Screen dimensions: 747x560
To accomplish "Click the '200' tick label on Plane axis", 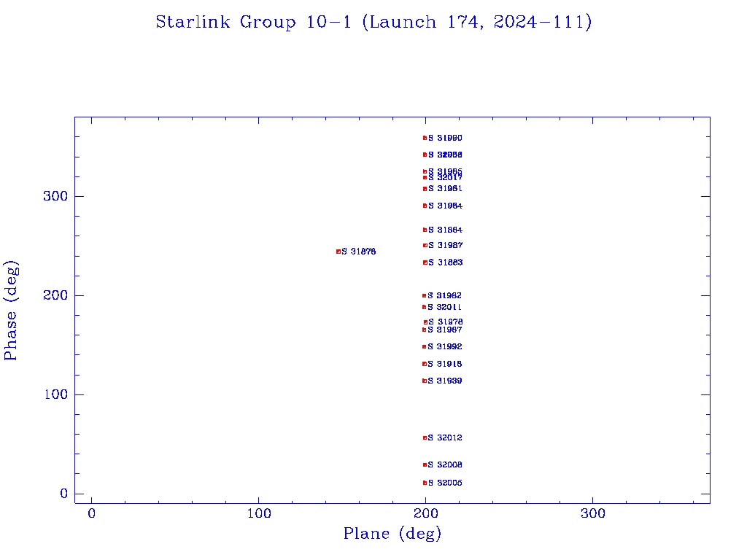I will [x=426, y=513].
